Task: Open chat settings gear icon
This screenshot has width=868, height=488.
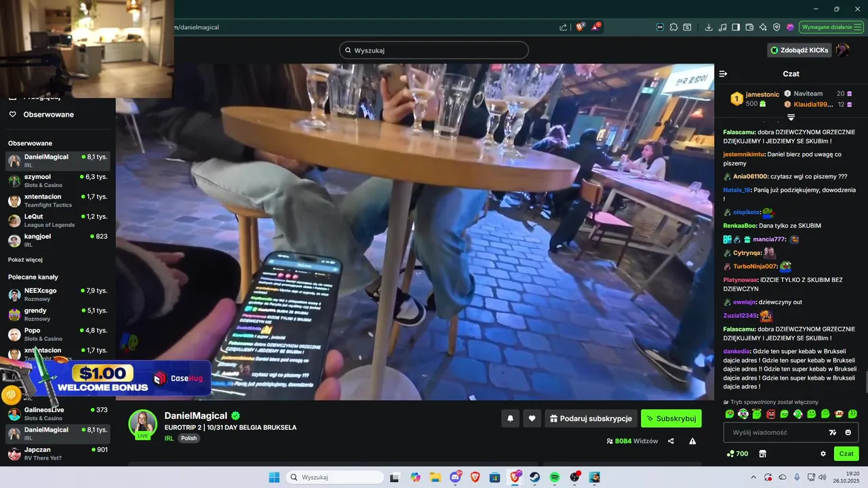Action: point(823,453)
